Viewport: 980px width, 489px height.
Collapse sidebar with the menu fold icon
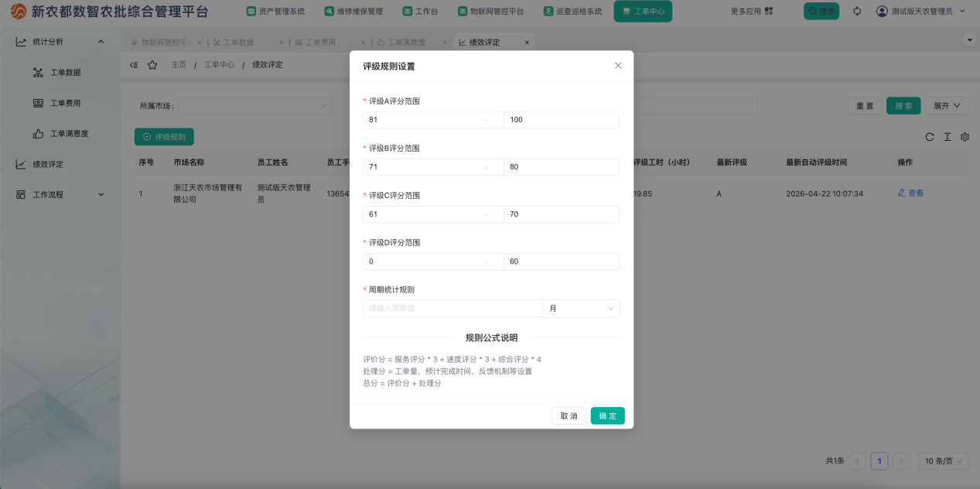134,65
